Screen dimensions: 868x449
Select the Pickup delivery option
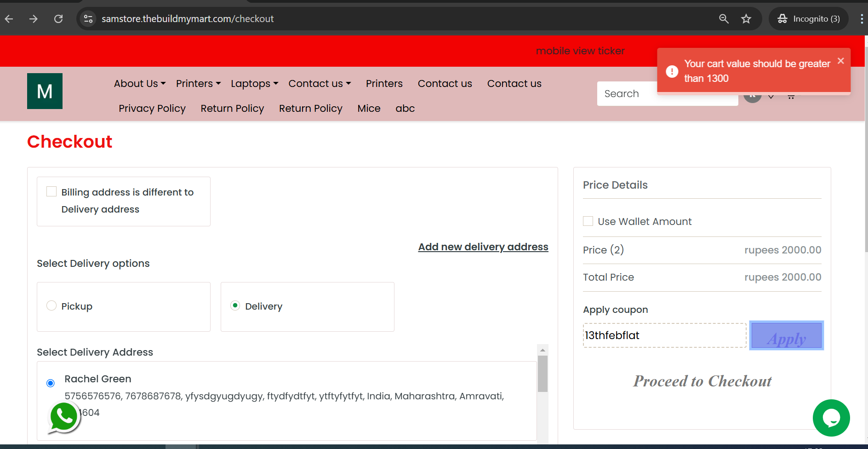(51, 306)
